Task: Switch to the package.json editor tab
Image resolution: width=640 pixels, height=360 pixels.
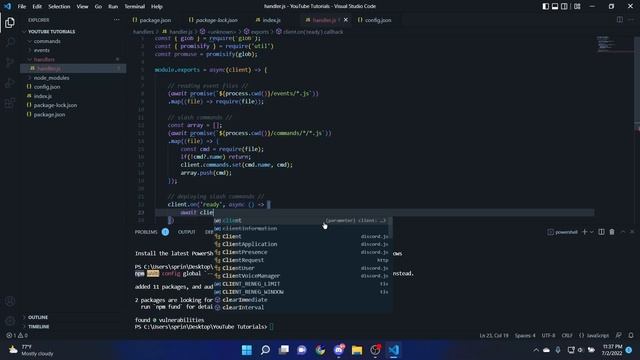Action: tap(155, 20)
